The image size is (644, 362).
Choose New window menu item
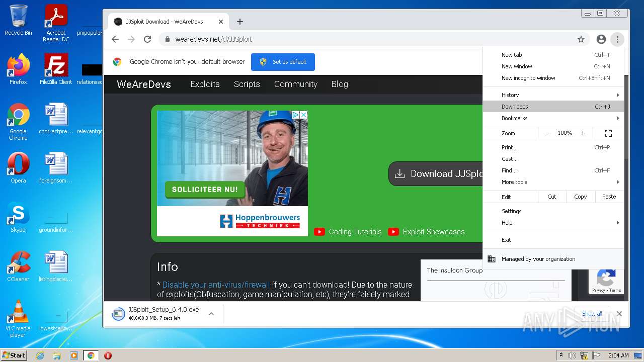[553, 66]
